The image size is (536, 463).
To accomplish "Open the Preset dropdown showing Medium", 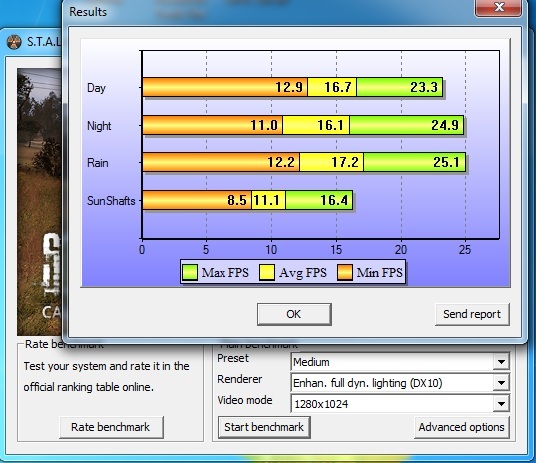I will pyautogui.click(x=400, y=362).
